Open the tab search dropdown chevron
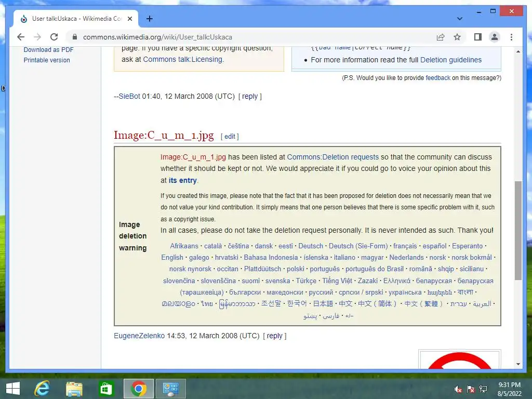 (459, 19)
